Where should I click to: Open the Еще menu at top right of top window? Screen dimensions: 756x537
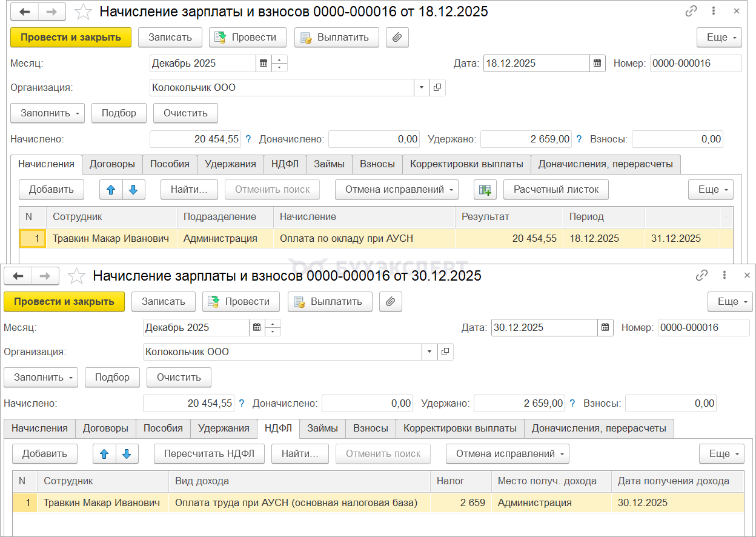pos(719,37)
